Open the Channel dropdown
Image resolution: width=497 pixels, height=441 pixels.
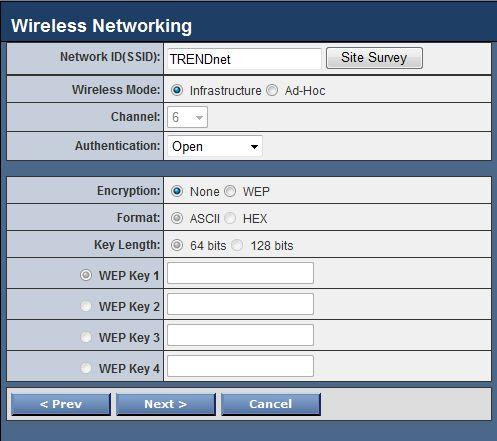coord(187,117)
